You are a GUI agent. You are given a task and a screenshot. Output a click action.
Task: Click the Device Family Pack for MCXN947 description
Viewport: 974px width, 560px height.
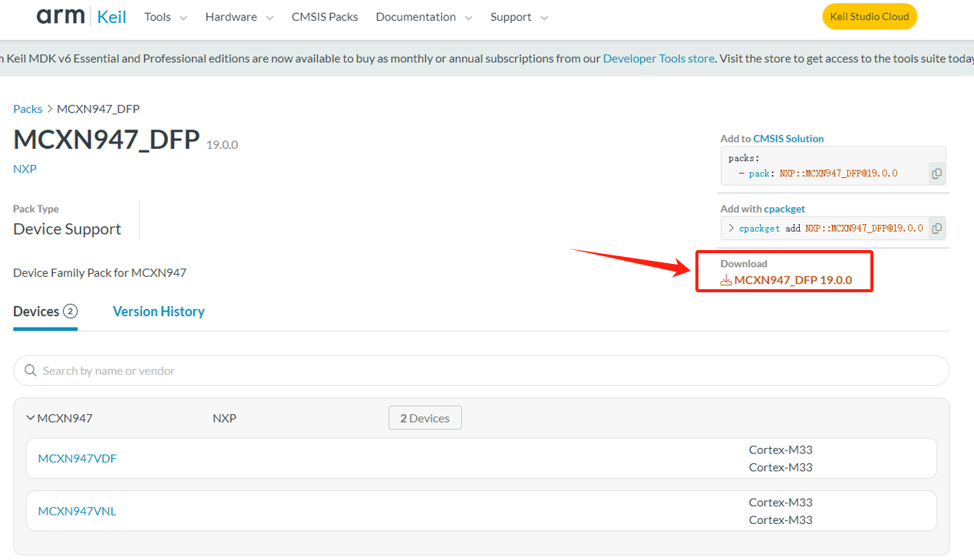(x=100, y=272)
